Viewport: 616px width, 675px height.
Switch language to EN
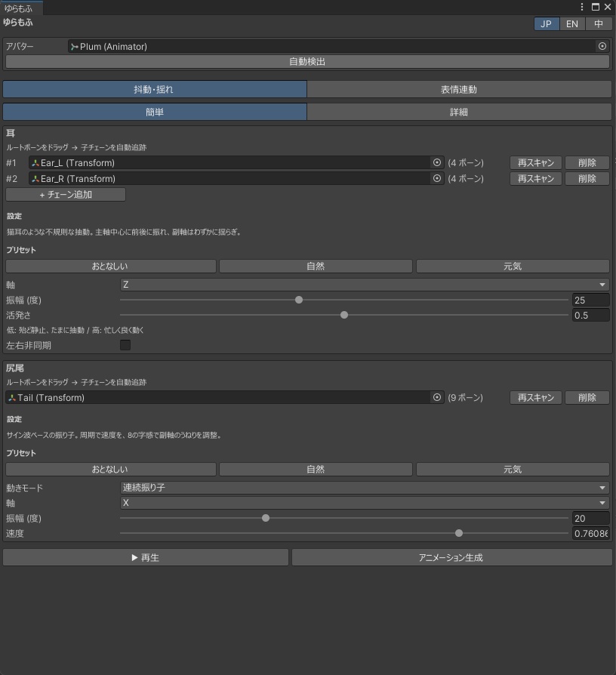click(572, 23)
